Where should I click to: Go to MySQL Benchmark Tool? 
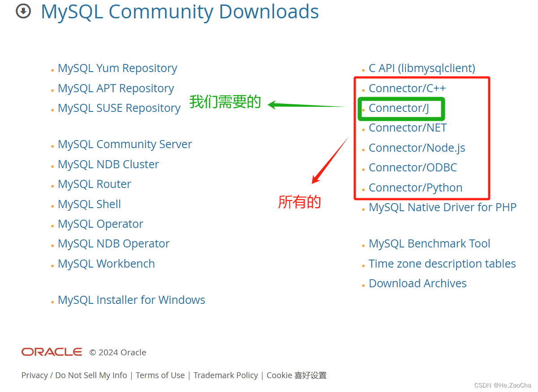point(430,244)
